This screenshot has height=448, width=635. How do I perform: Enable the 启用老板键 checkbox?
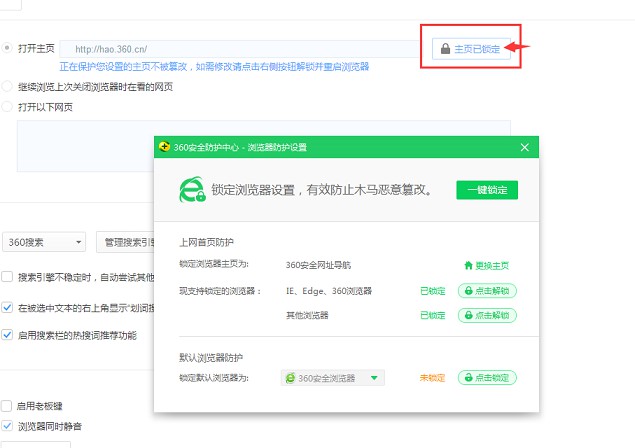(6, 406)
